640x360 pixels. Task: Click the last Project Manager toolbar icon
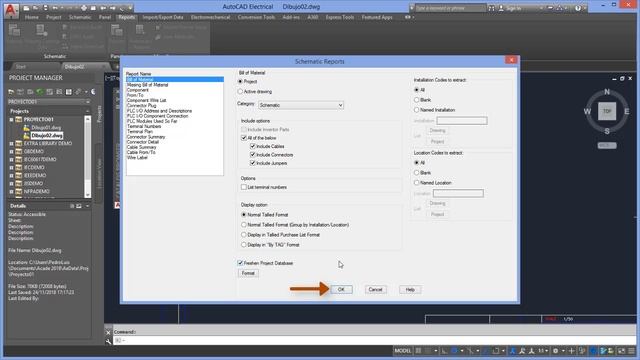[93, 92]
